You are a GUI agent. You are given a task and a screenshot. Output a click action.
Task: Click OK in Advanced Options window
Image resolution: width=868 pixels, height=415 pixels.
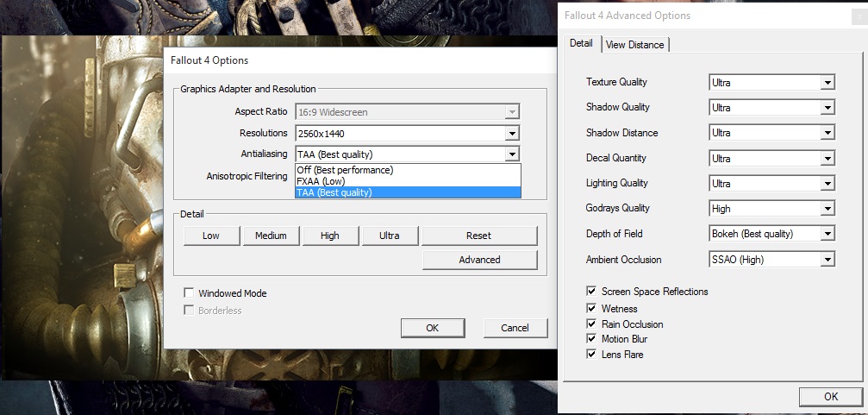[x=831, y=397]
